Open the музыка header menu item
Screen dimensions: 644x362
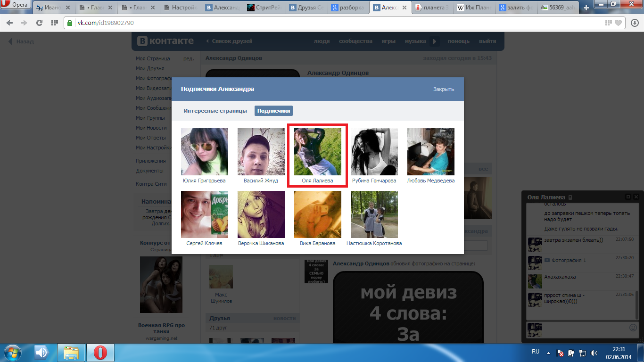(415, 41)
